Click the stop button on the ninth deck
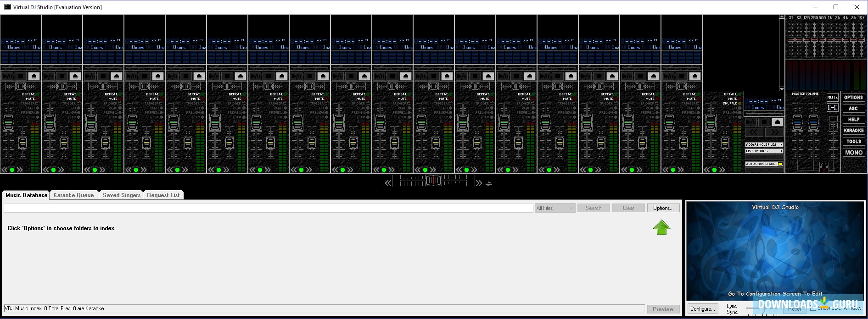This screenshot has height=319, width=868. pos(351,76)
